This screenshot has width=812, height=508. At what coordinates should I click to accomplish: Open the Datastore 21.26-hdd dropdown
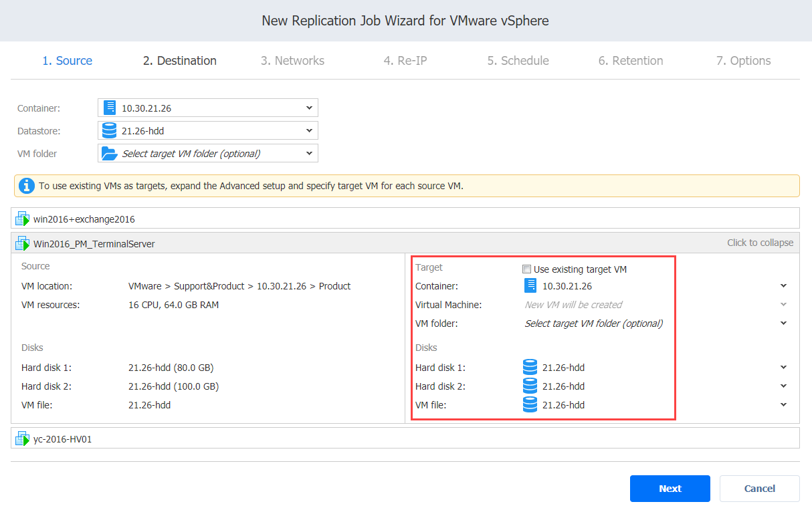tap(208, 130)
